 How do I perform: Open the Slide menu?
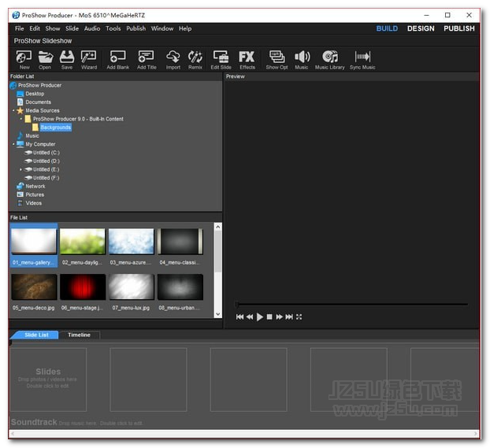pos(72,28)
